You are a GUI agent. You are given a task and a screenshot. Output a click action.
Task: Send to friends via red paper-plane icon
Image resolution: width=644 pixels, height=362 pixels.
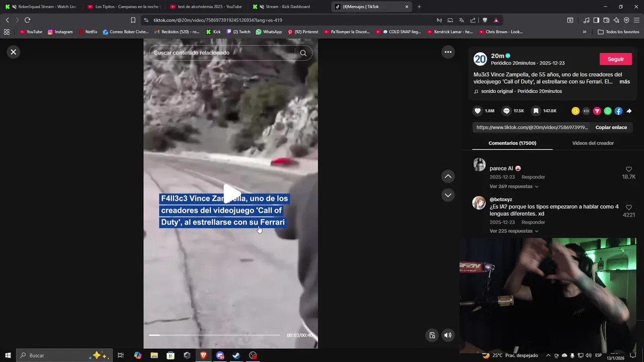(597, 111)
